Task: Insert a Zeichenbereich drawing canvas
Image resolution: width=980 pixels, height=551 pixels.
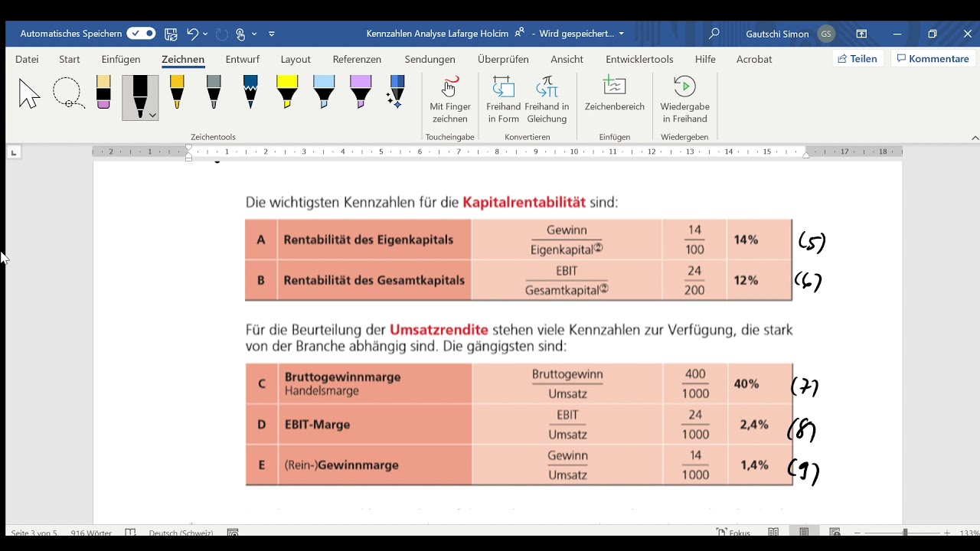Action: (x=615, y=94)
